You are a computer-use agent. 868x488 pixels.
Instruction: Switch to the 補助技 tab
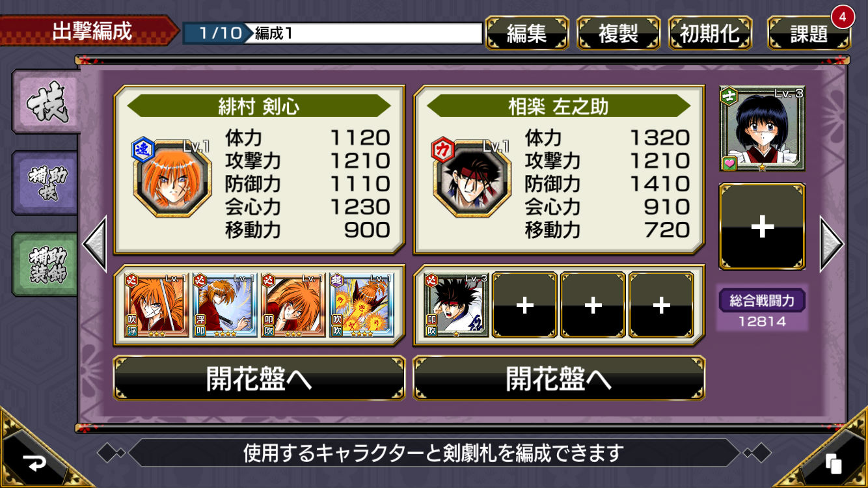(46, 183)
